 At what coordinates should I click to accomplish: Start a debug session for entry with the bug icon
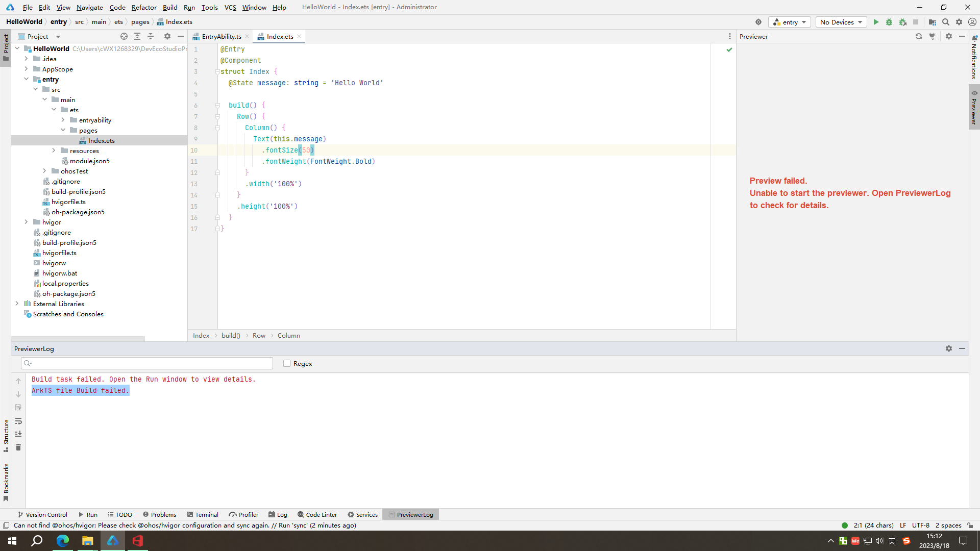(x=889, y=22)
